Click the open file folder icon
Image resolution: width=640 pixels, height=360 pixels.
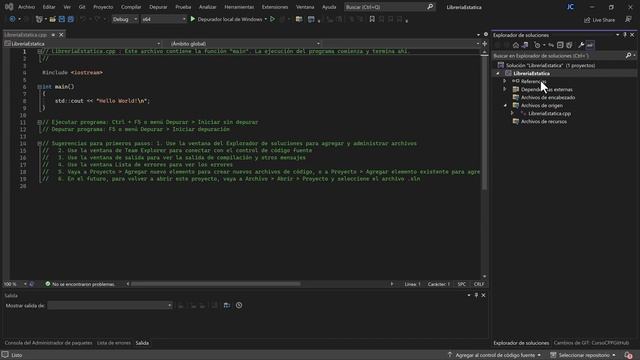pyautogui.click(x=52, y=19)
